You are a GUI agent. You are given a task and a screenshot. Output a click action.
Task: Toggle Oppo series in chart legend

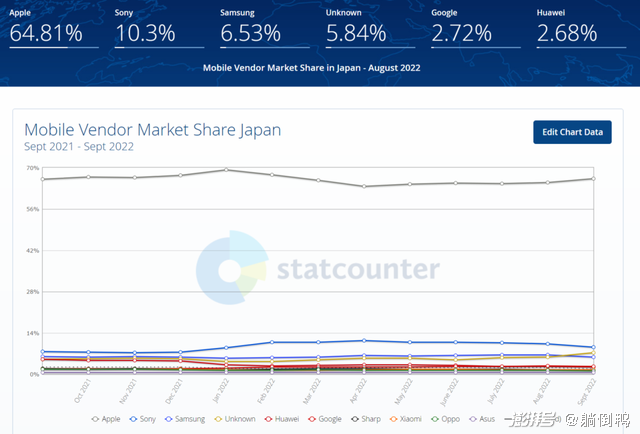click(x=446, y=419)
